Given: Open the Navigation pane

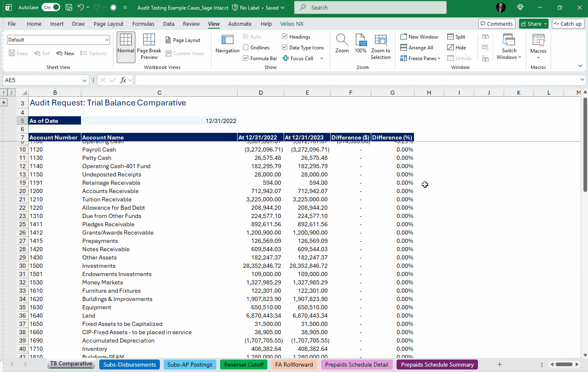Looking at the screenshot, I should [227, 46].
